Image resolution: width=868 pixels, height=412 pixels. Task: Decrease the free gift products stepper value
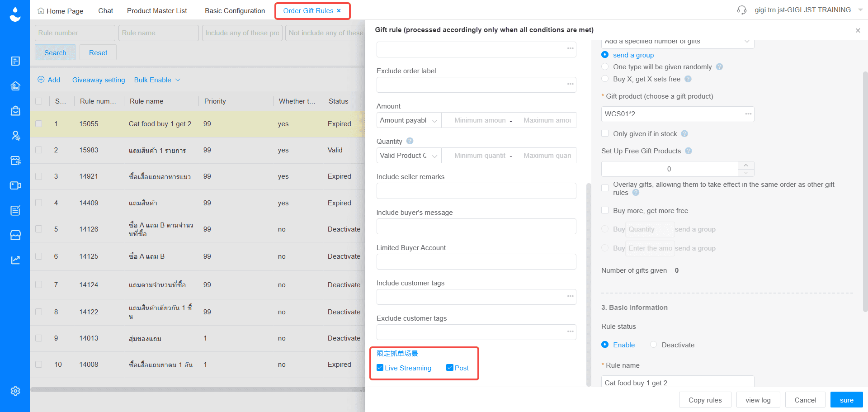click(x=746, y=173)
